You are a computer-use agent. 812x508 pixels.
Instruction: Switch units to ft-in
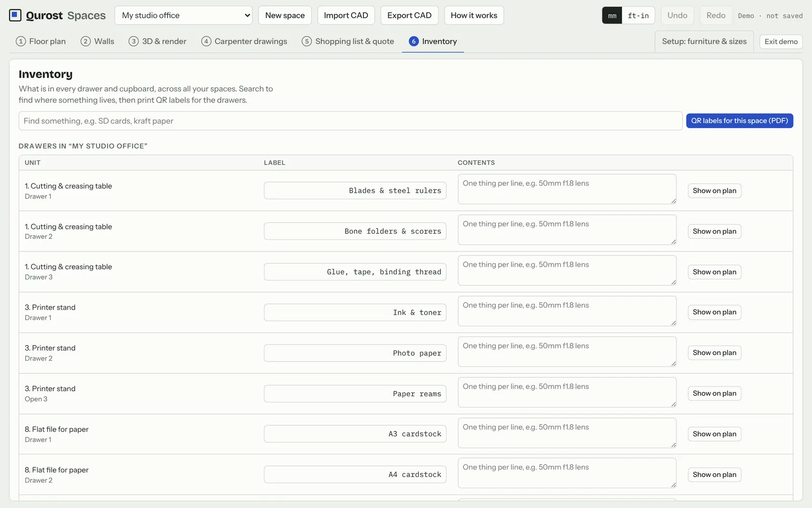638,15
